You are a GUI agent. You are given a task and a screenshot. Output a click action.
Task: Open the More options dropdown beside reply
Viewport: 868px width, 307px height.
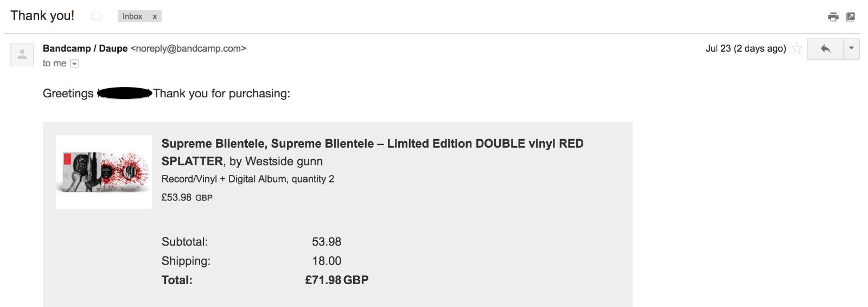point(851,49)
